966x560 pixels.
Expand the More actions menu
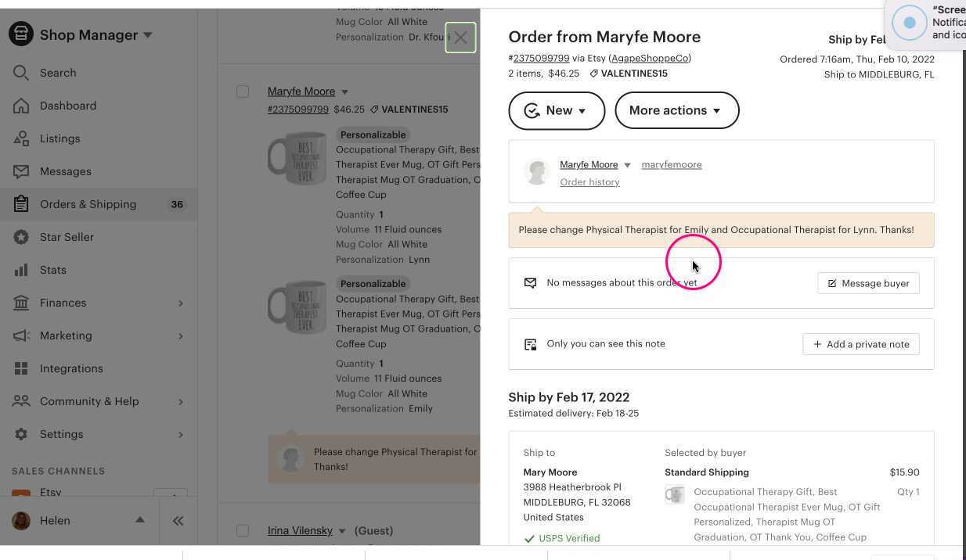click(676, 110)
